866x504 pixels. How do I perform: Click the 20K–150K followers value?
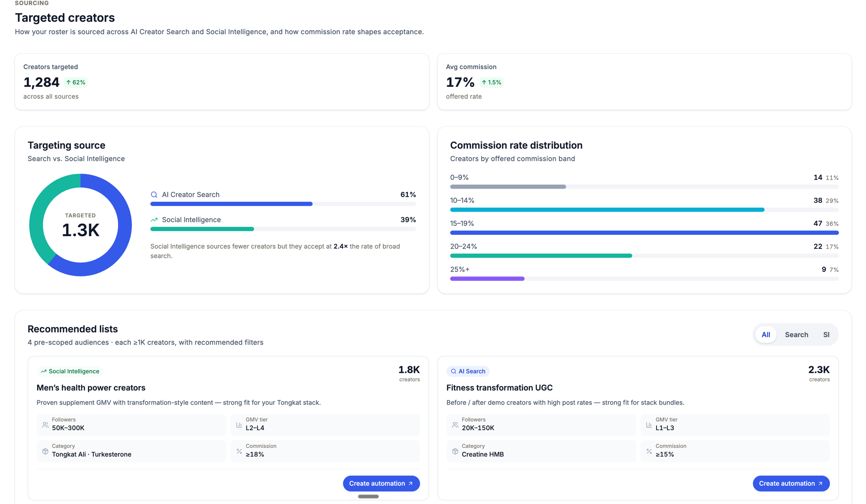pyautogui.click(x=478, y=428)
